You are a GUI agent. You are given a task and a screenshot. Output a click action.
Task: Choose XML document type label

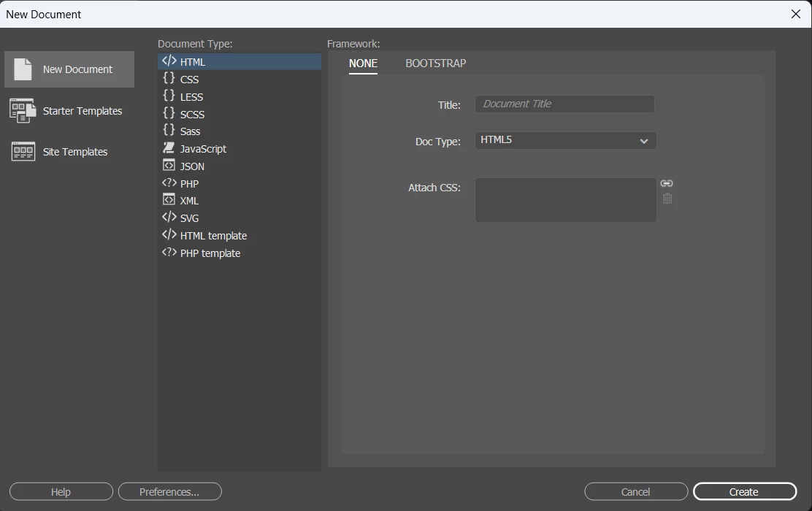pyautogui.click(x=190, y=201)
